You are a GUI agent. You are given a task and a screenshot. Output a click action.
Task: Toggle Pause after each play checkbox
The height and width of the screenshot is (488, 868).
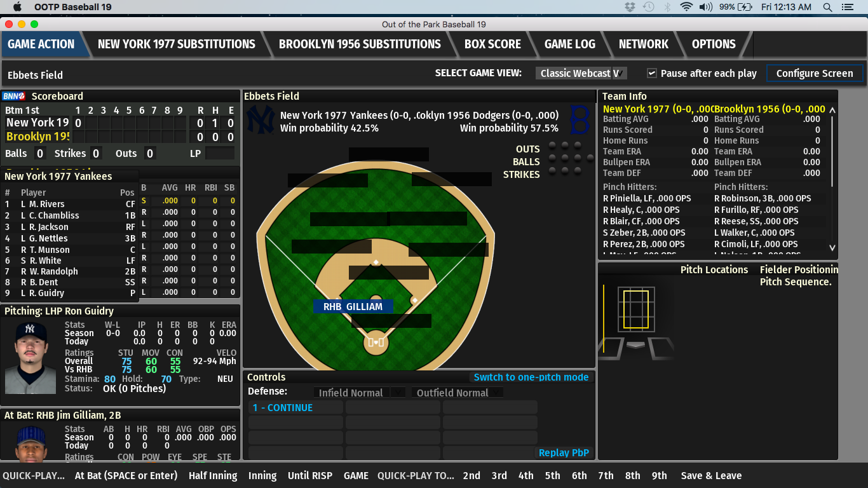pos(651,73)
